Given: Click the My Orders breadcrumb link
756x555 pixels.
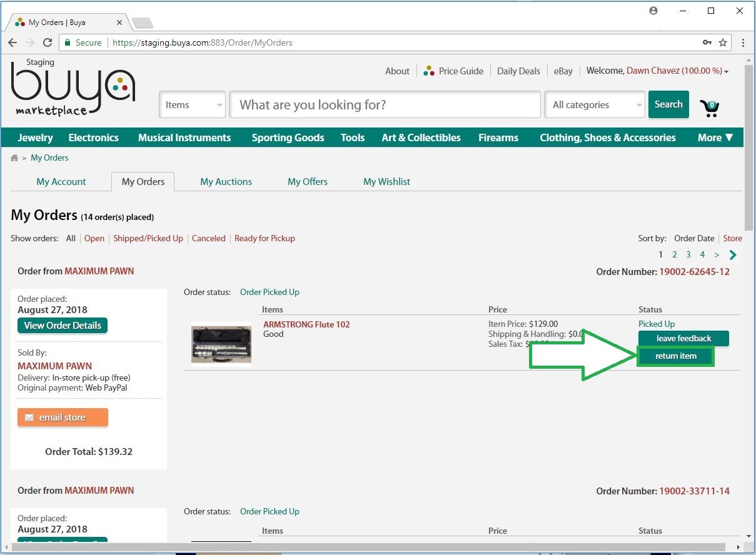Looking at the screenshot, I should (x=49, y=158).
